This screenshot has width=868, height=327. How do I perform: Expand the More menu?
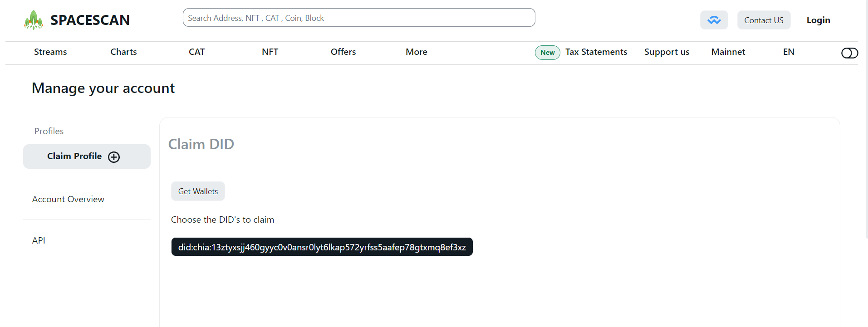[416, 52]
